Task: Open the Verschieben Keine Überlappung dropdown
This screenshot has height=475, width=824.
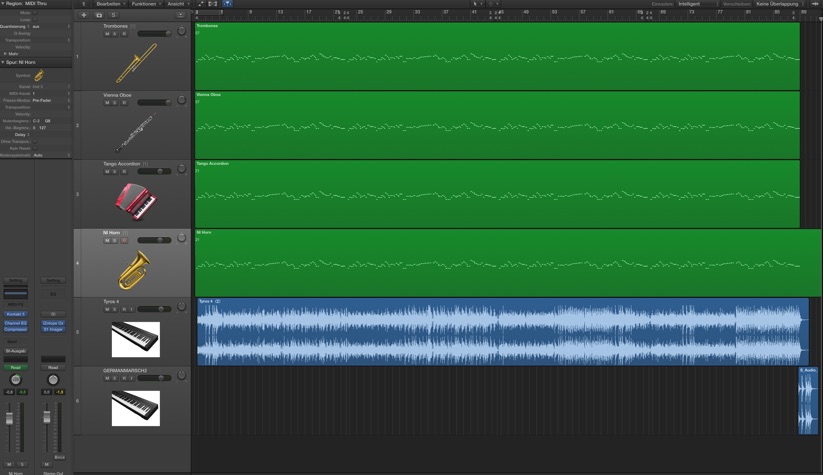Action: click(780, 4)
